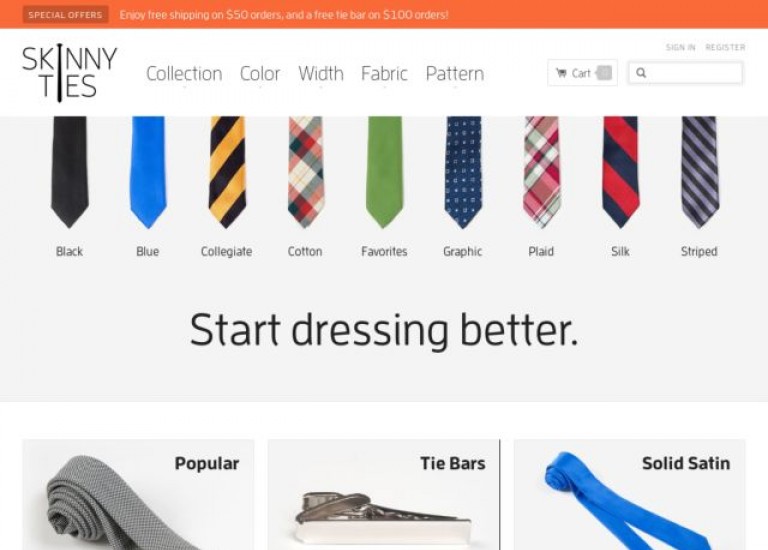Pick the yellow Collegiate striped tie
Screen dimensions: 768x550
227,172
